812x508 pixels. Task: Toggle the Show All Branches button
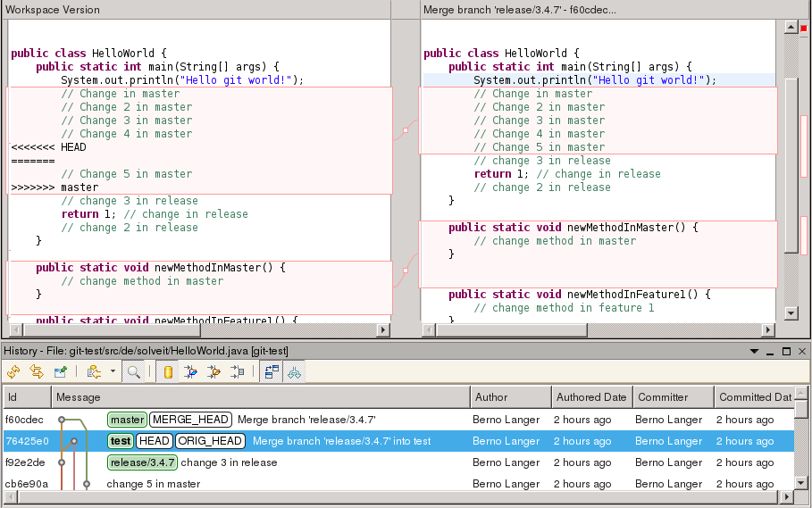click(x=294, y=372)
